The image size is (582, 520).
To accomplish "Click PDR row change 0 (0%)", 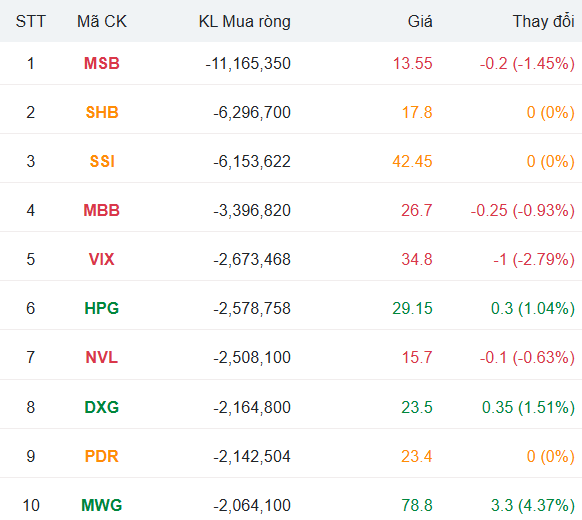I will point(551,456).
